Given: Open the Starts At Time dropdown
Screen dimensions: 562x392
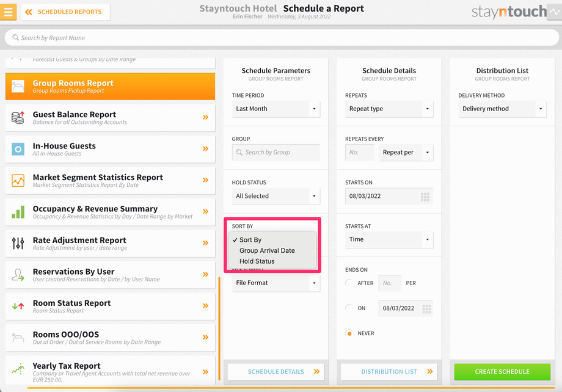Looking at the screenshot, I should click(389, 240).
